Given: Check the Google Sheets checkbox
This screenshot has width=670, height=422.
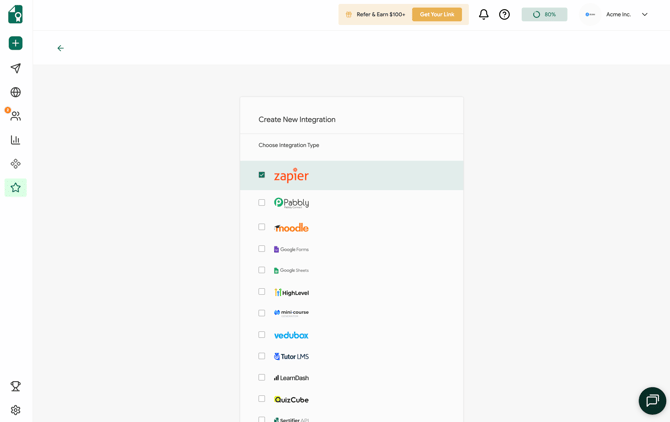Looking at the screenshot, I should tap(262, 270).
